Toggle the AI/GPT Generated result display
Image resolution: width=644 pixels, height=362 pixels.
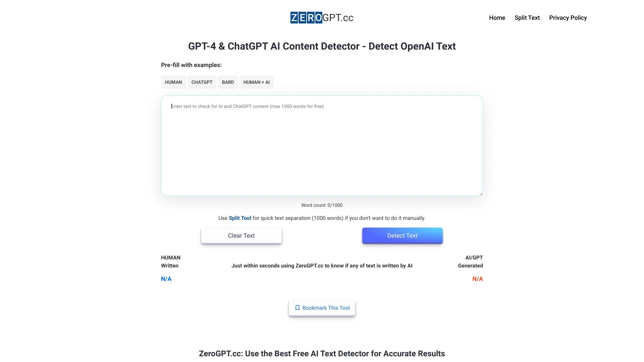pyautogui.click(x=477, y=279)
